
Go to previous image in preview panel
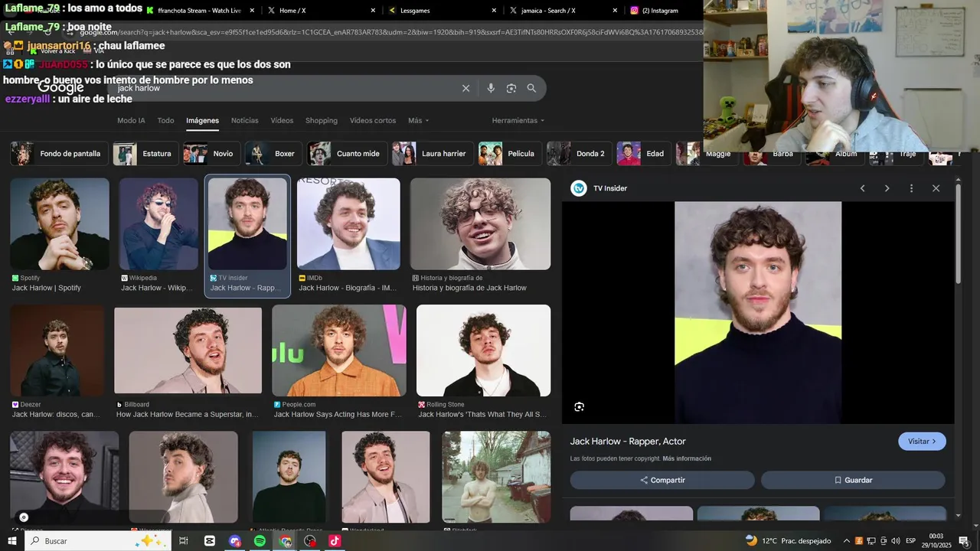coord(862,188)
